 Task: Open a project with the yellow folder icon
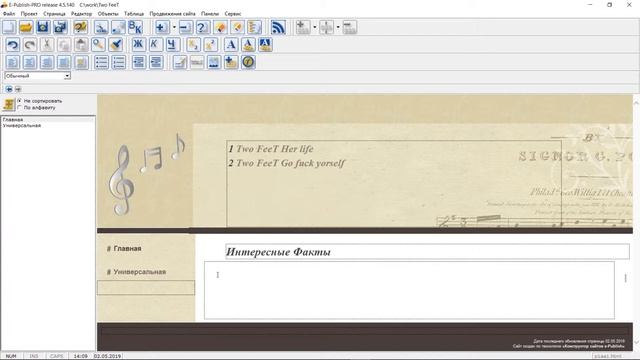tap(26, 27)
